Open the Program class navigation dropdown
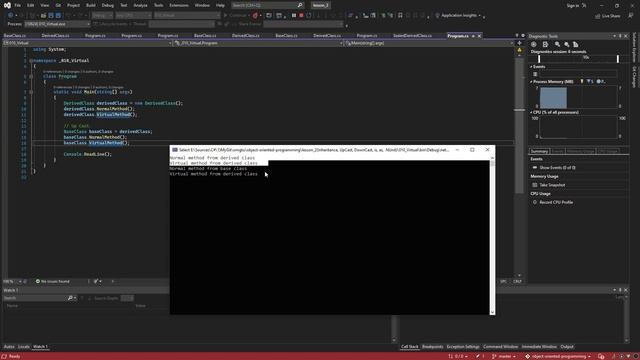 [258, 43]
